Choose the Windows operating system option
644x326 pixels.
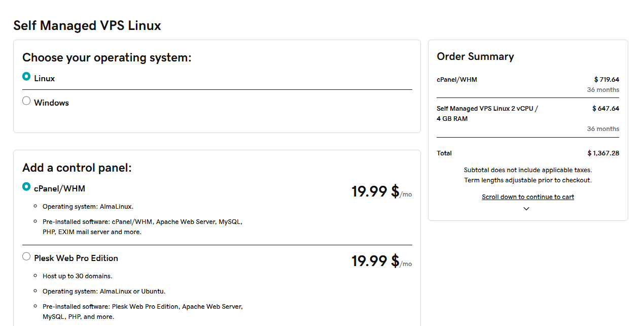[x=26, y=101]
